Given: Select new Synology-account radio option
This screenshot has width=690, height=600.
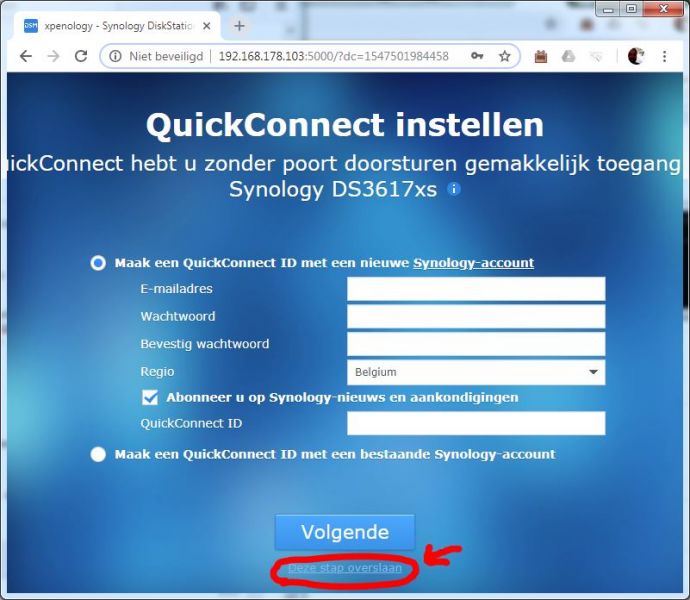Looking at the screenshot, I should tap(98, 263).
